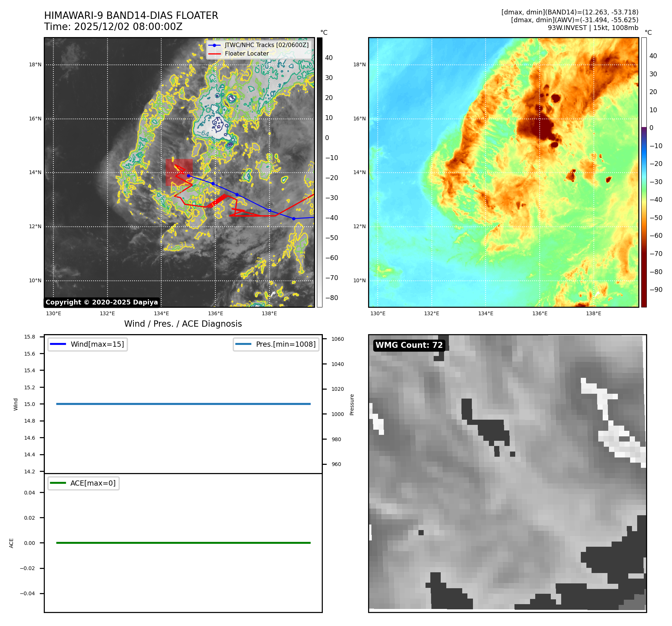Click the rainbow temperature colorbar on right
Image resolution: width=672 pixels, height=626 pixels.
tap(644, 172)
